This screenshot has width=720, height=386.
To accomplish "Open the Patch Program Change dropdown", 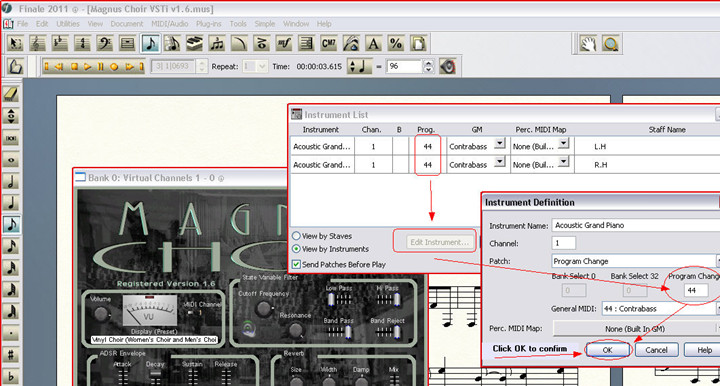I will pyautogui.click(x=636, y=261).
